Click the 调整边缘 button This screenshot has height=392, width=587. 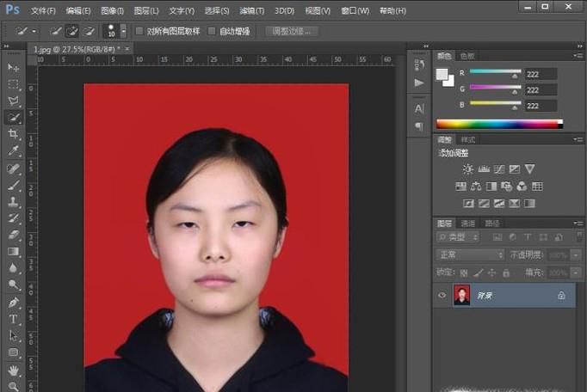click(x=291, y=31)
